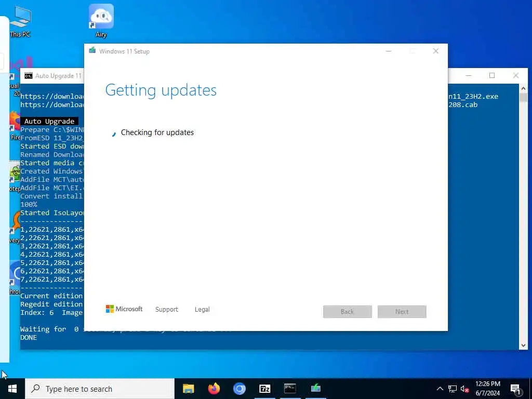The height and width of the screenshot is (399, 532).
Task: Click the Windows 11 Setup title icon
Action: point(92,51)
